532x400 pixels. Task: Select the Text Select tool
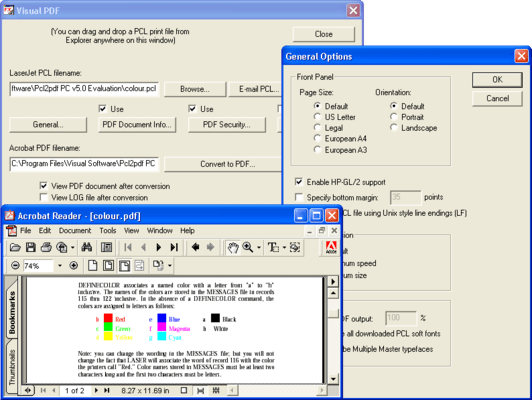pos(273,247)
